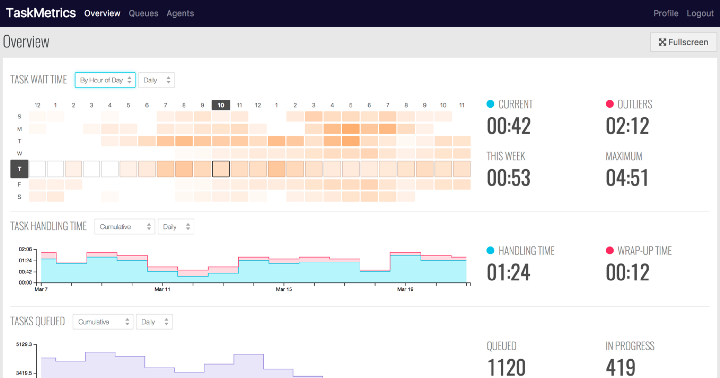Click the HANDLING TIME legend label
Viewport: 720px width, 378px height.
point(527,251)
